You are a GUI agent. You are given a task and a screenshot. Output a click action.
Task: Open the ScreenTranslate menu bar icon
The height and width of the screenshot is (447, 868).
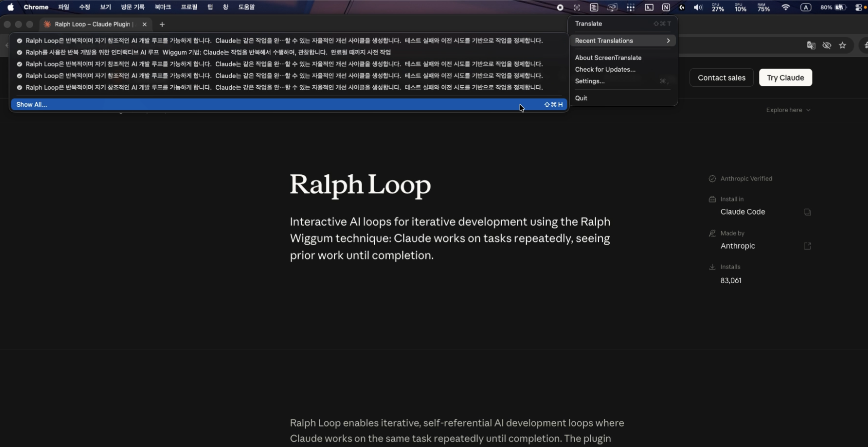tap(594, 8)
